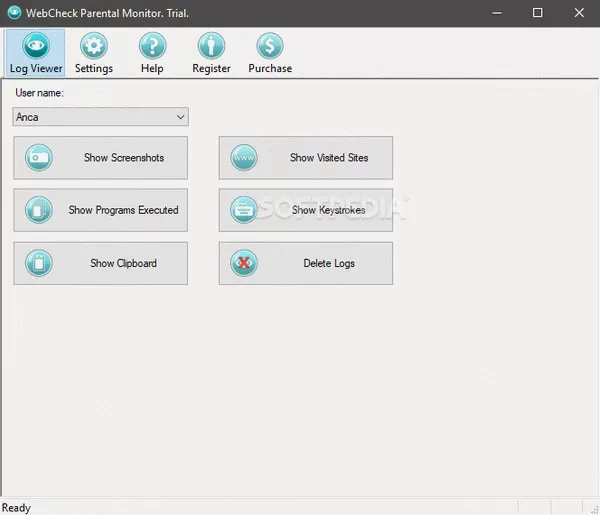The image size is (600, 515).
Task: Click the www globe icon
Action: click(x=244, y=158)
